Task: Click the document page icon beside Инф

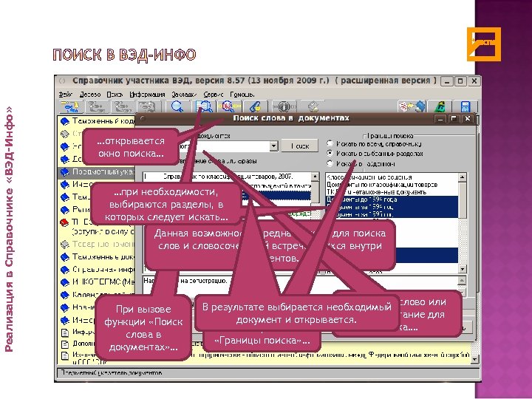Action: 64,332
